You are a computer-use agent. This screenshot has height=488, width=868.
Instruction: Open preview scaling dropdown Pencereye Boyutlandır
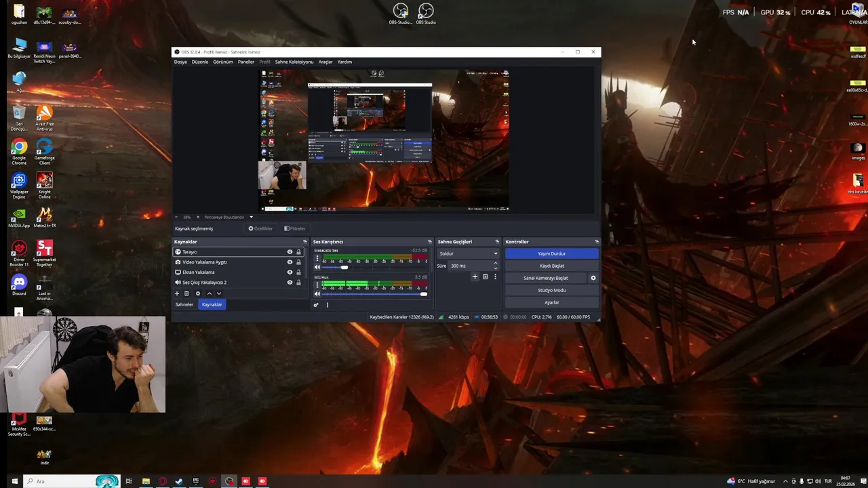(228, 218)
